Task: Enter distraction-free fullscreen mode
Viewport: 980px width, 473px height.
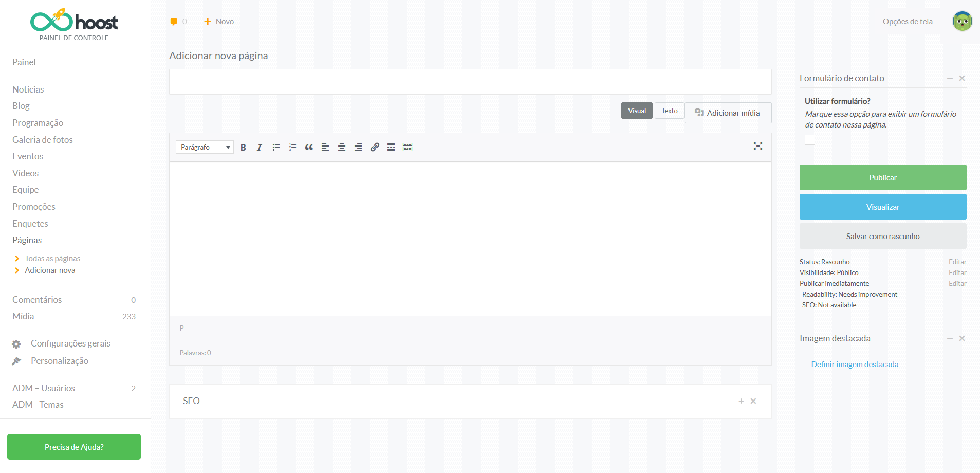Action: coord(757,147)
